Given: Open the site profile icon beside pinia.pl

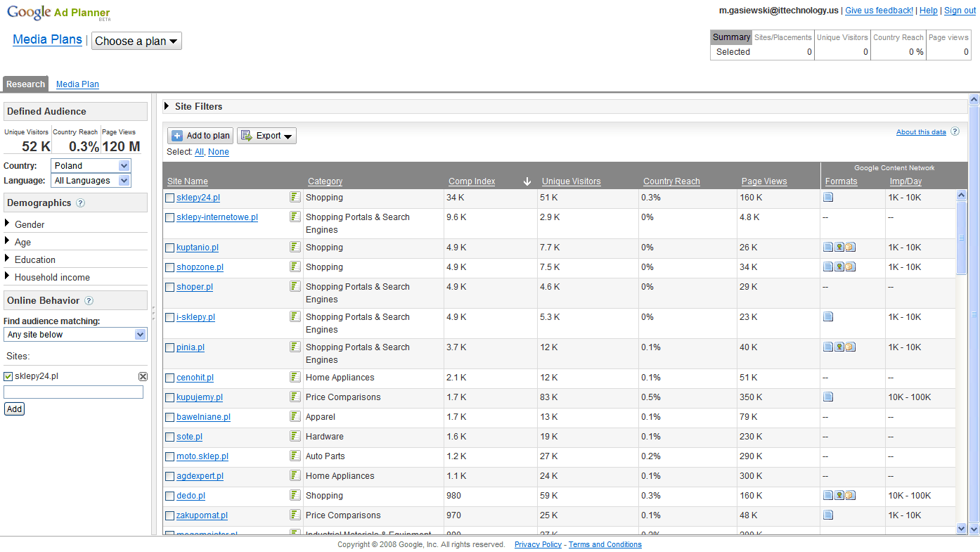Looking at the screenshot, I should (x=295, y=347).
